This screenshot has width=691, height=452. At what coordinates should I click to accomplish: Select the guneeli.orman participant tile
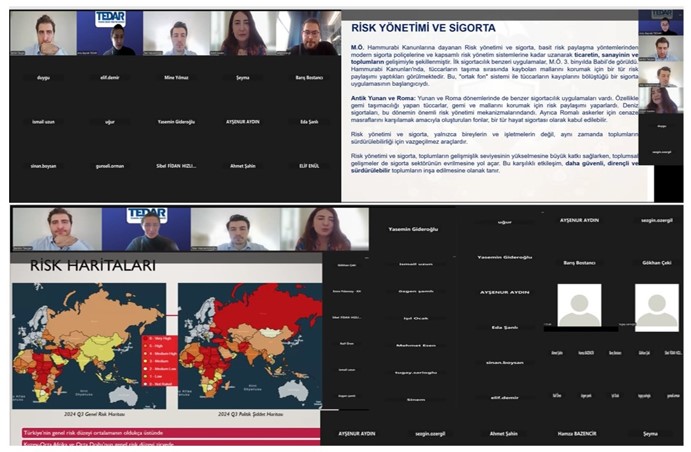click(x=110, y=166)
